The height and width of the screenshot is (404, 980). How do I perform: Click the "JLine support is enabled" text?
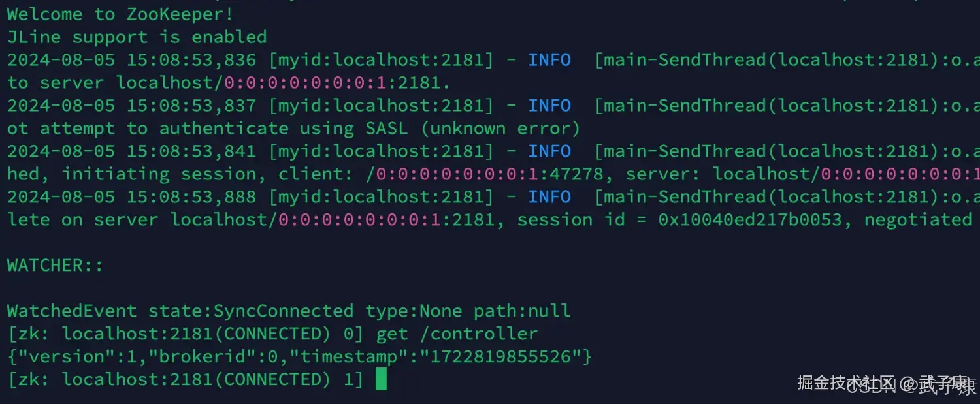pos(137,37)
